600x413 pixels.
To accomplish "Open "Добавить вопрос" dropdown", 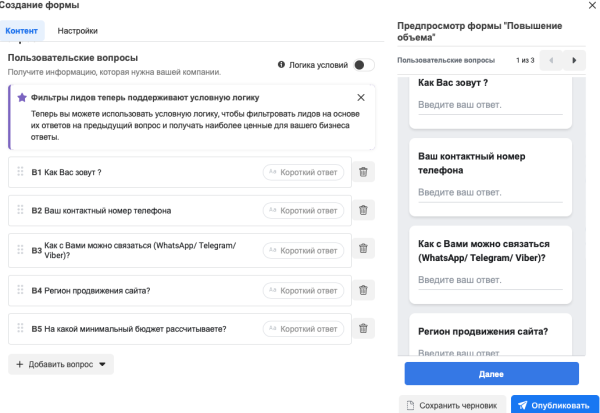I will pyautogui.click(x=61, y=365).
